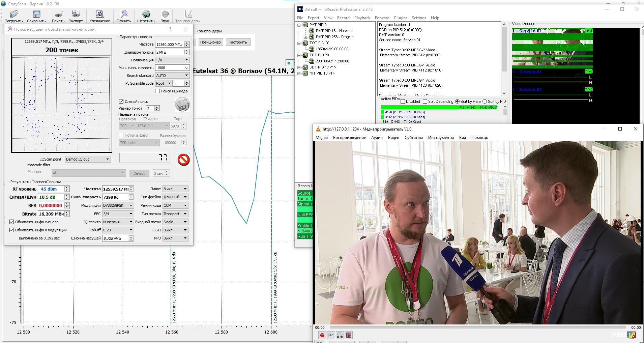Click the VLC record button

click(322, 335)
